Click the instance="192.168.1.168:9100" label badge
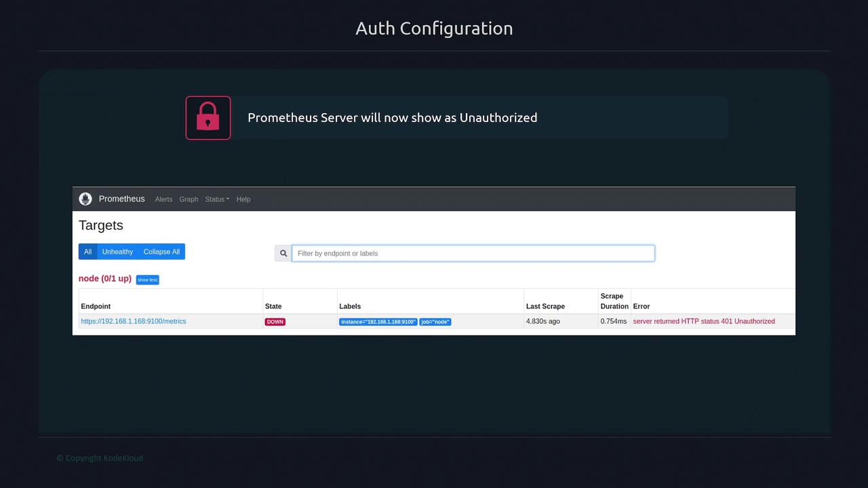This screenshot has height=488, width=868. 378,322
